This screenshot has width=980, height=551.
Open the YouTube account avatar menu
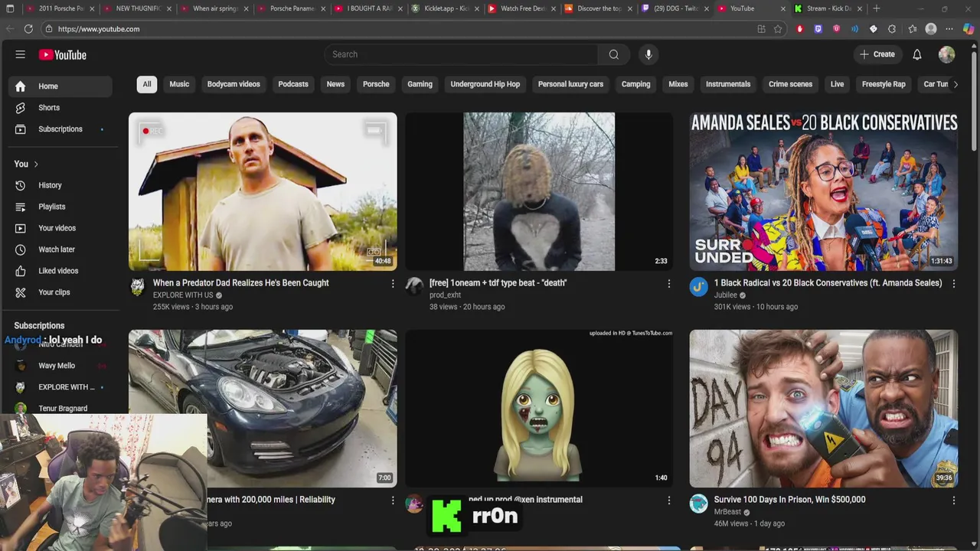tap(947, 54)
